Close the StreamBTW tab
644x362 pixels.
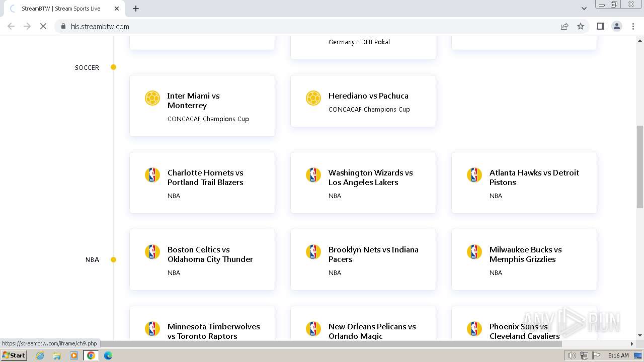coord(117,9)
